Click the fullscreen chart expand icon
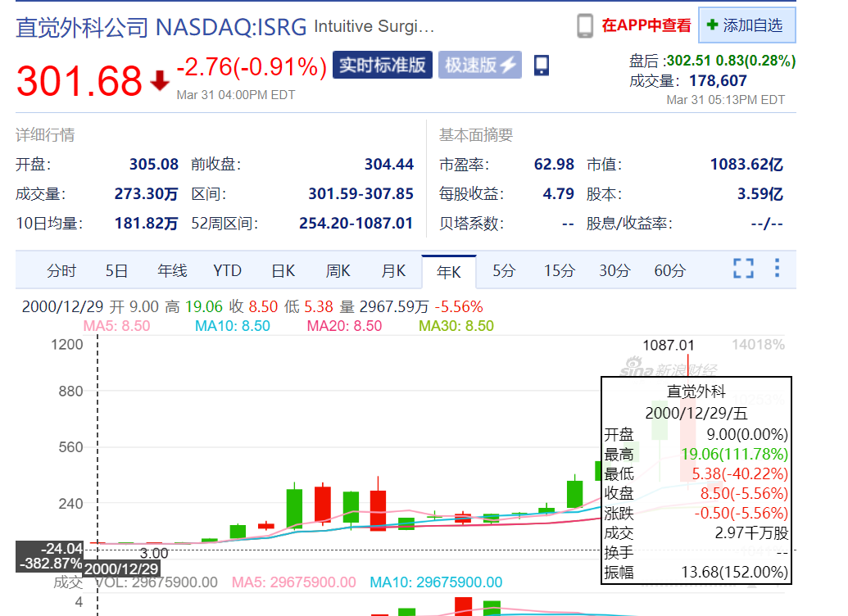This screenshot has width=848, height=616. pyautogui.click(x=743, y=269)
